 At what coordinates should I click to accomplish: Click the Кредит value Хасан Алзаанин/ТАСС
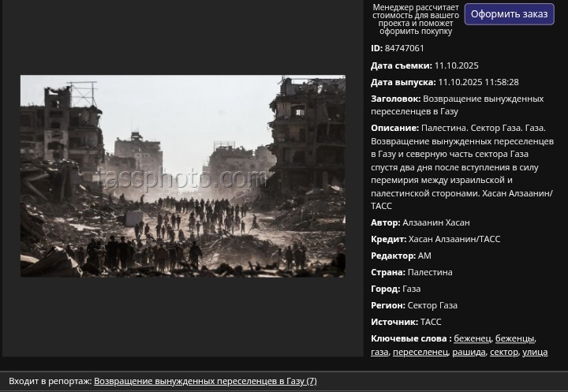click(454, 239)
